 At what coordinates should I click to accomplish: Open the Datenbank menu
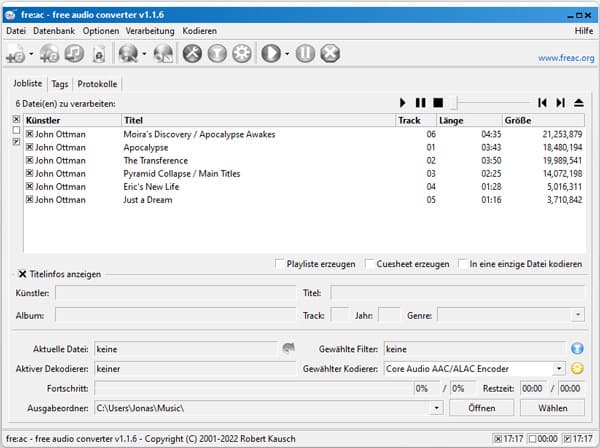(x=54, y=31)
